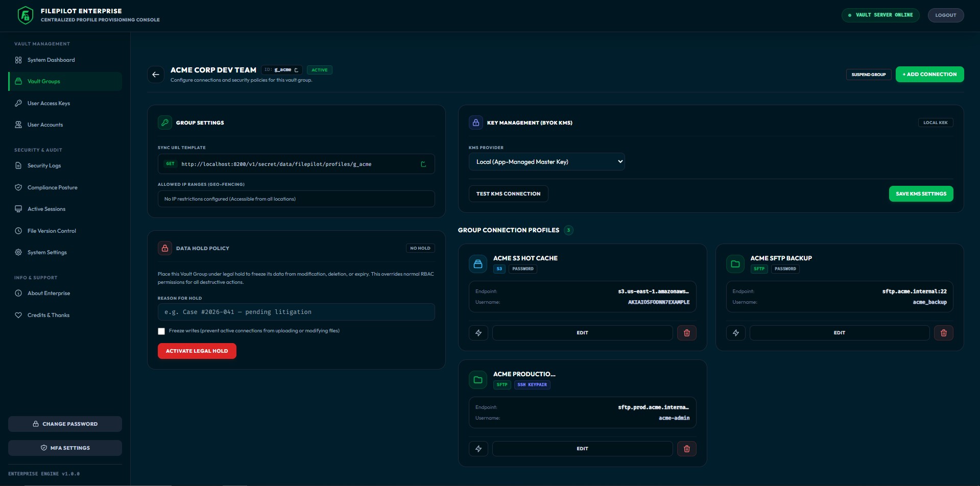Screen dimensions: 980x486
Task: Delete the ACME Production profile
Action: tap(687, 449)
